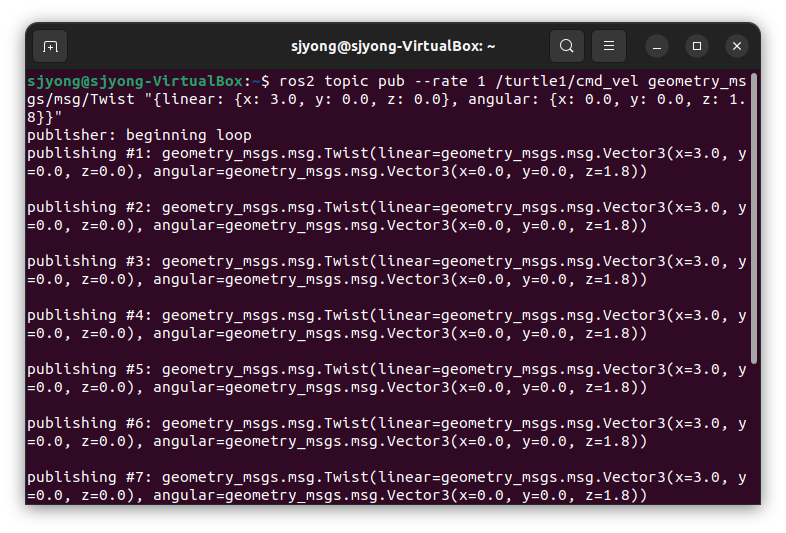Open a new terminal tab
The height and width of the screenshot is (533, 786).
click(x=50, y=47)
